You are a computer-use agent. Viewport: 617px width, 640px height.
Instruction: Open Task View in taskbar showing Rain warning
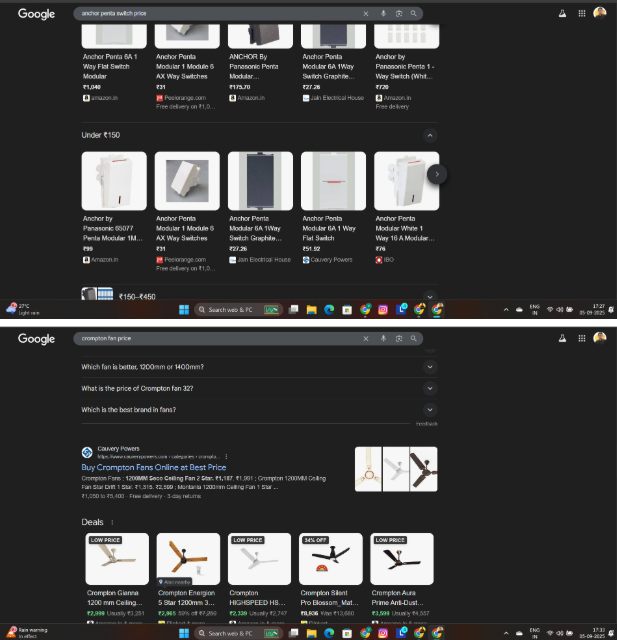(x=293, y=633)
